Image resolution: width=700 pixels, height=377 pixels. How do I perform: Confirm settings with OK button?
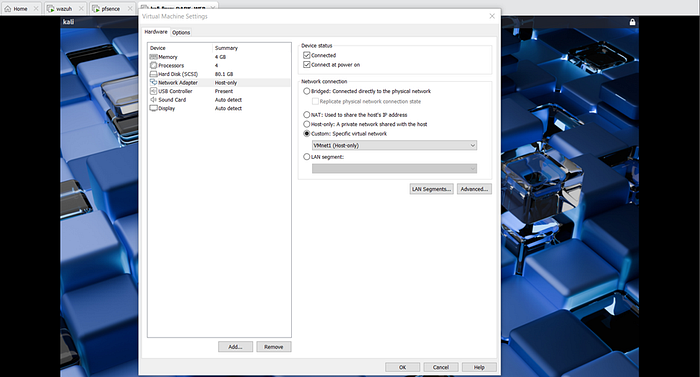(402, 367)
